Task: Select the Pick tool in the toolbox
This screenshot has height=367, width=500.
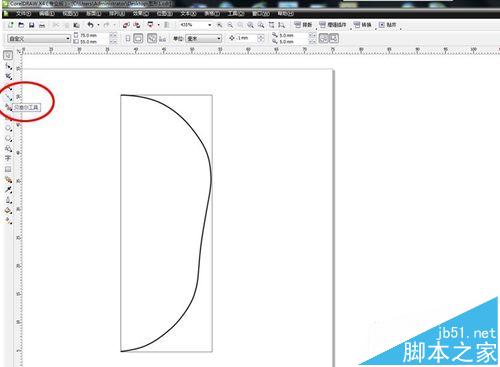Action: (x=8, y=55)
